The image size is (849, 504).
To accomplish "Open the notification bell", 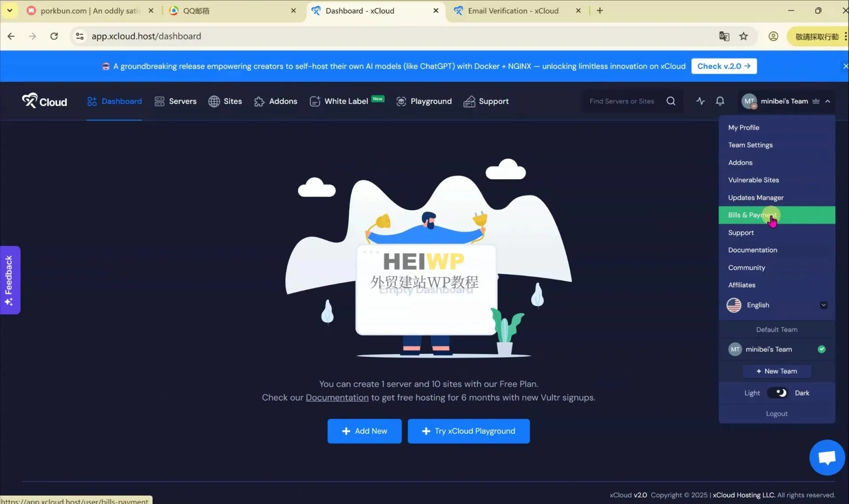I will (x=720, y=101).
